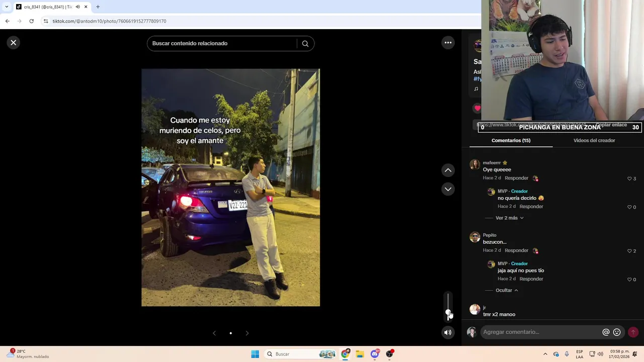The height and width of the screenshot is (362, 644).
Task: Insert a mention with @ icon
Action: click(606, 332)
